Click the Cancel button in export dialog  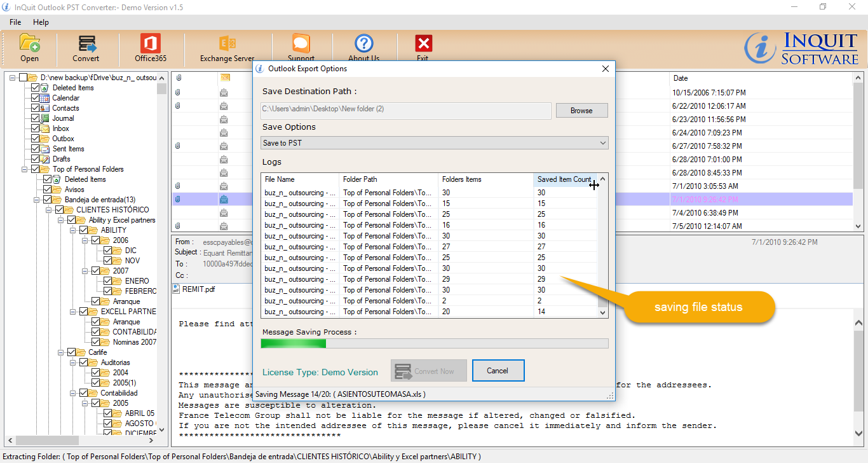click(498, 371)
